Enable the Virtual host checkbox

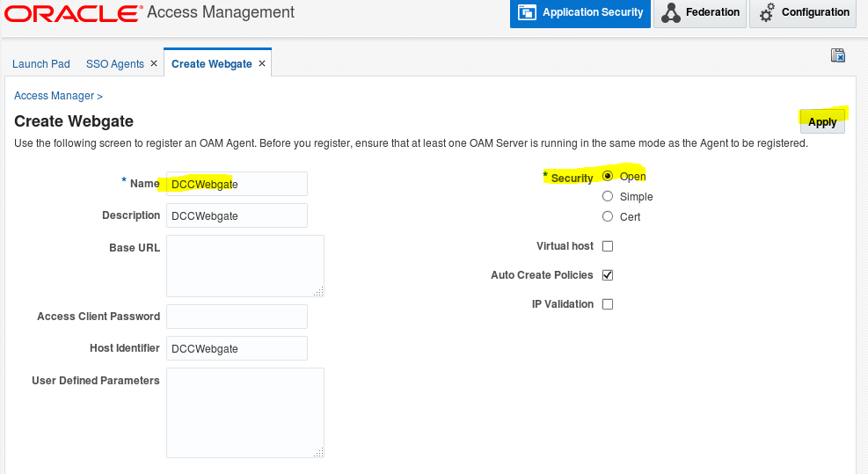[608, 246]
